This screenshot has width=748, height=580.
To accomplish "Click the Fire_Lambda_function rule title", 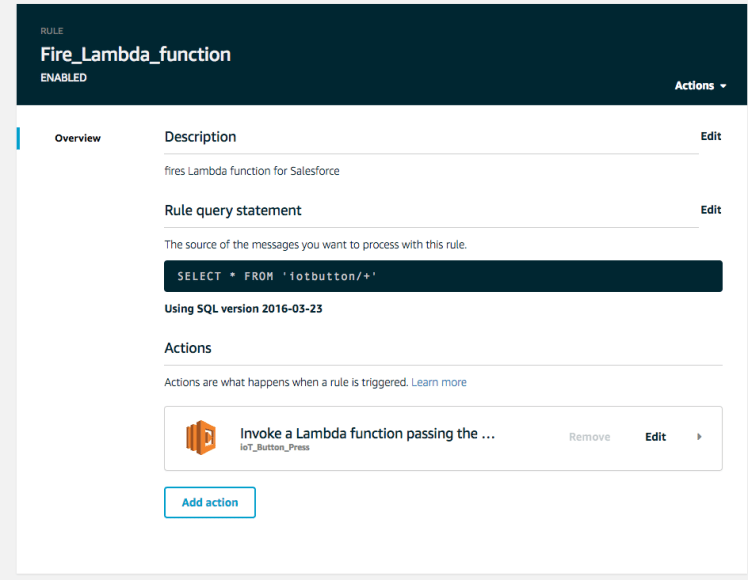I will click(135, 54).
